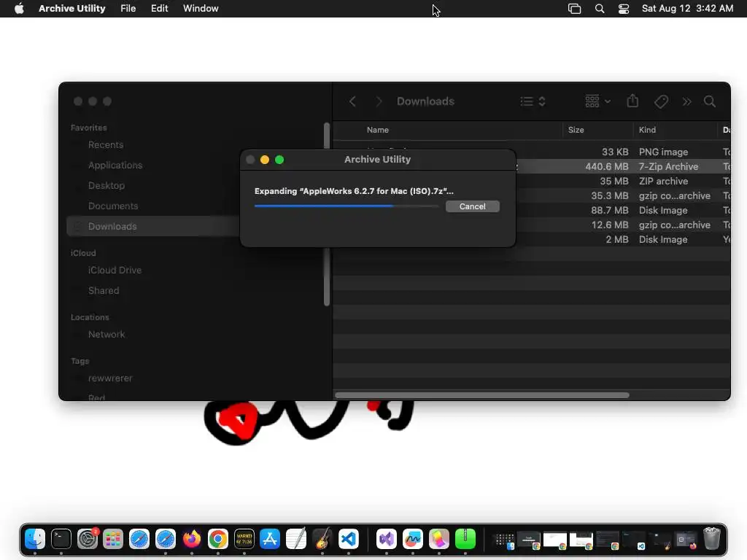The height and width of the screenshot is (560, 747).
Task: Select Applications in the Finder sidebar
Action: (x=115, y=166)
